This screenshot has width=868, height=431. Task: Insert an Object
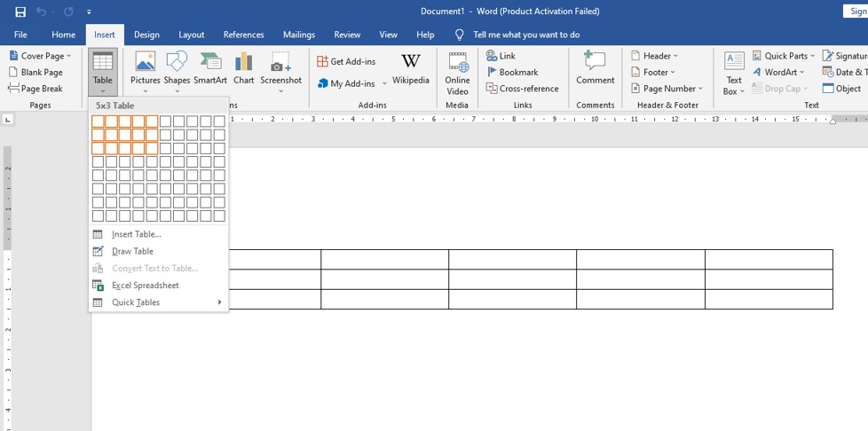click(842, 88)
